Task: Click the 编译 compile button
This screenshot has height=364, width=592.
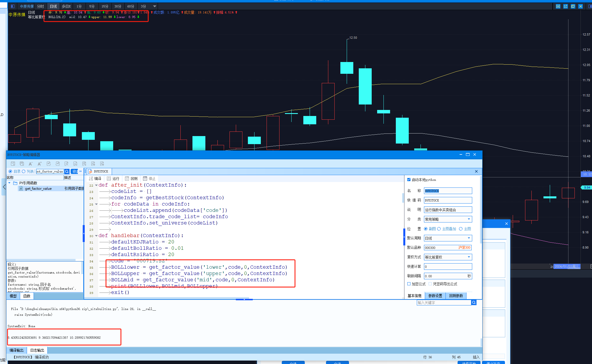Action: coord(95,179)
